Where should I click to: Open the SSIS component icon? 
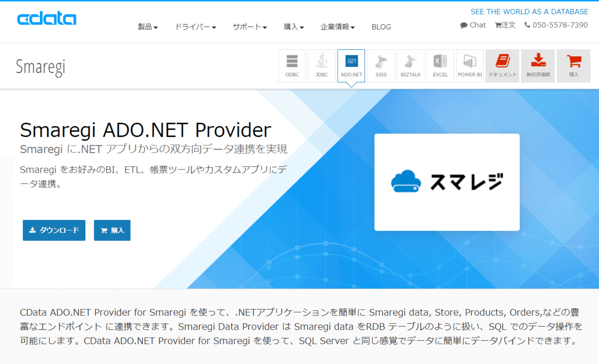(x=381, y=66)
